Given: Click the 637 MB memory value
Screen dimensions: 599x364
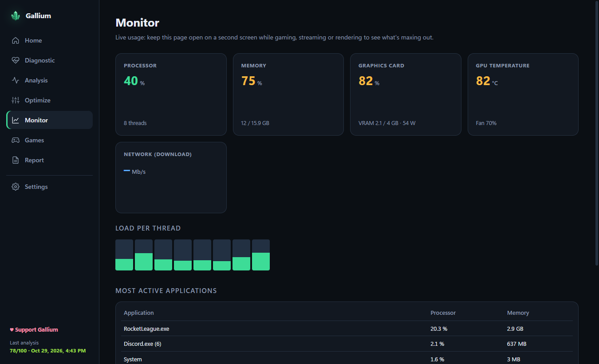Looking at the screenshot, I should click(517, 344).
